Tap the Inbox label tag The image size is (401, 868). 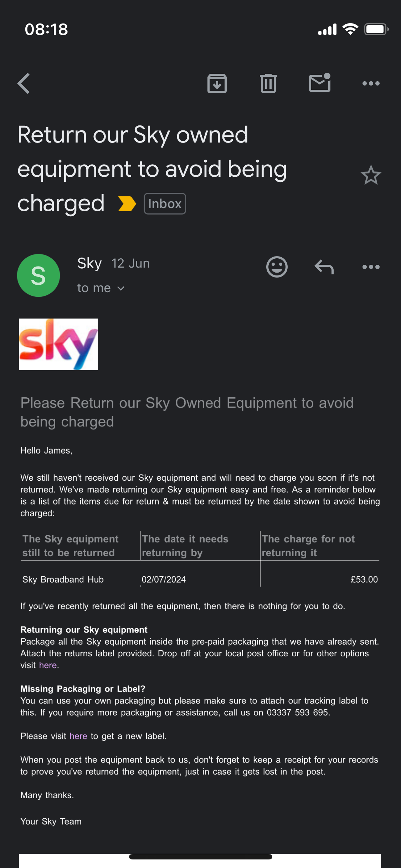[x=165, y=204]
